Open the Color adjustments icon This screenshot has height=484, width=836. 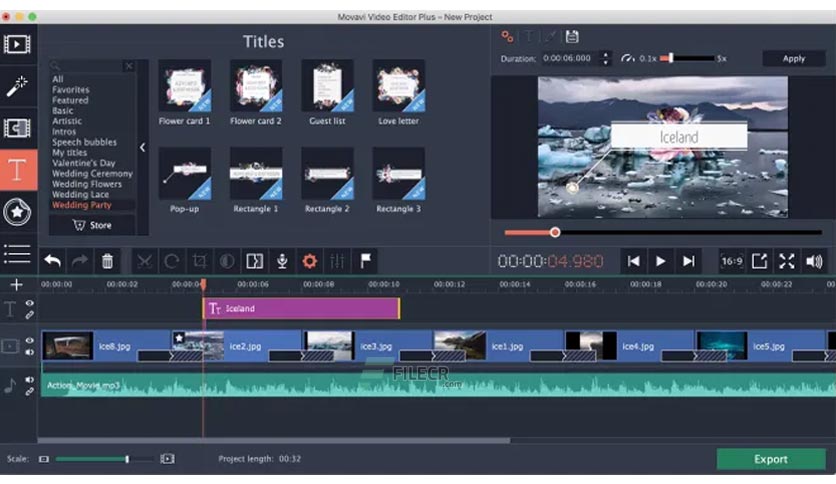click(x=227, y=261)
